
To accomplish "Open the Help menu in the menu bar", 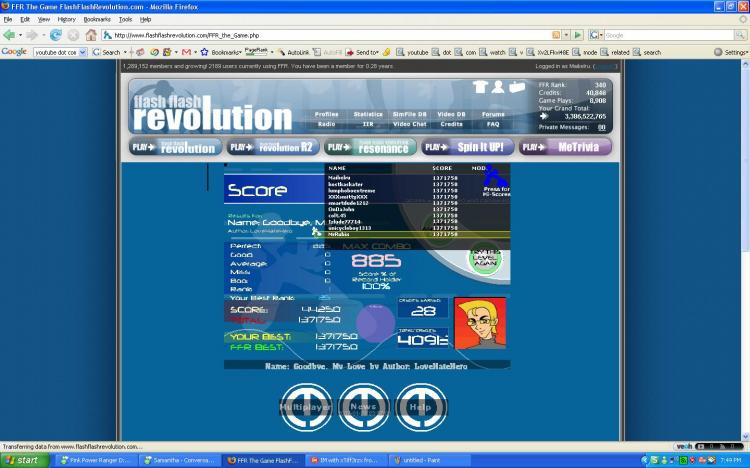I will [x=145, y=20].
